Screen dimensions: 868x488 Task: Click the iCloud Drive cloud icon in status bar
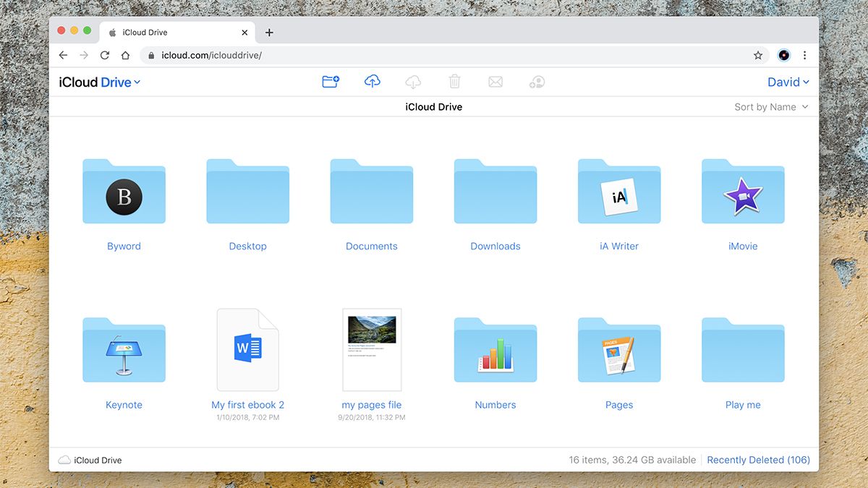click(65, 460)
